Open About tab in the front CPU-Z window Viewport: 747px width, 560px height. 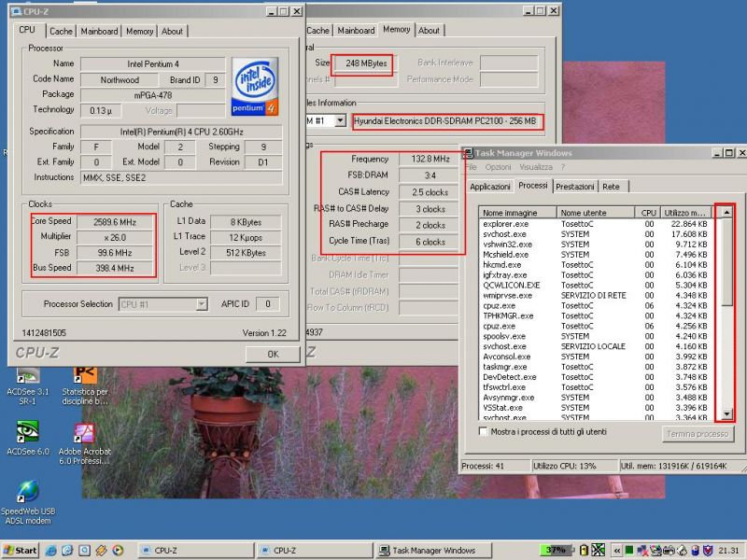click(x=172, y=32)
